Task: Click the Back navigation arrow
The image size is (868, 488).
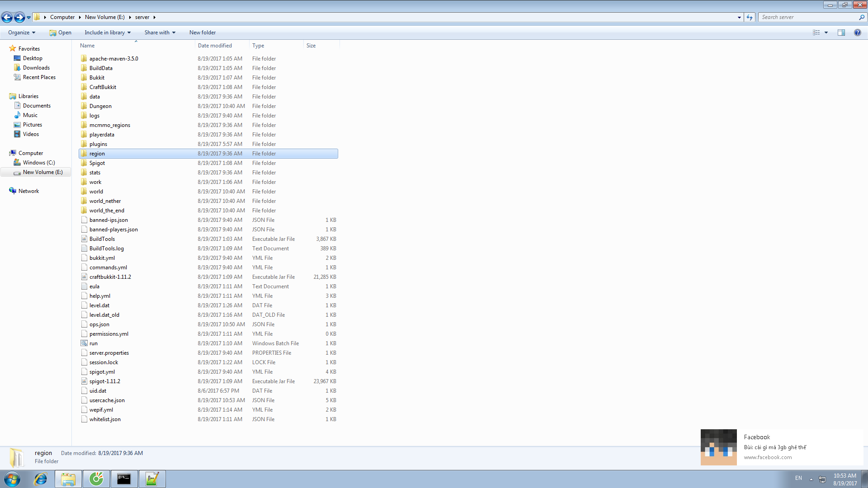Action: tap(7, 17)
